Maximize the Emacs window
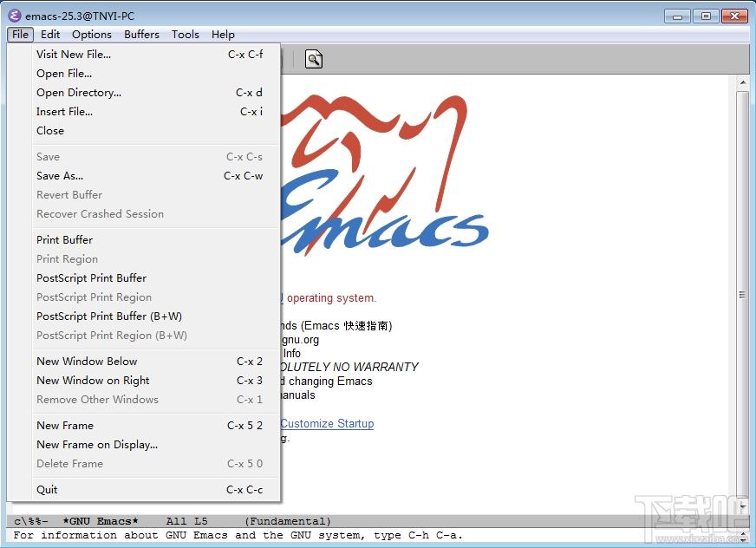Viewport: 756px width, 548px height. point(706,16)
